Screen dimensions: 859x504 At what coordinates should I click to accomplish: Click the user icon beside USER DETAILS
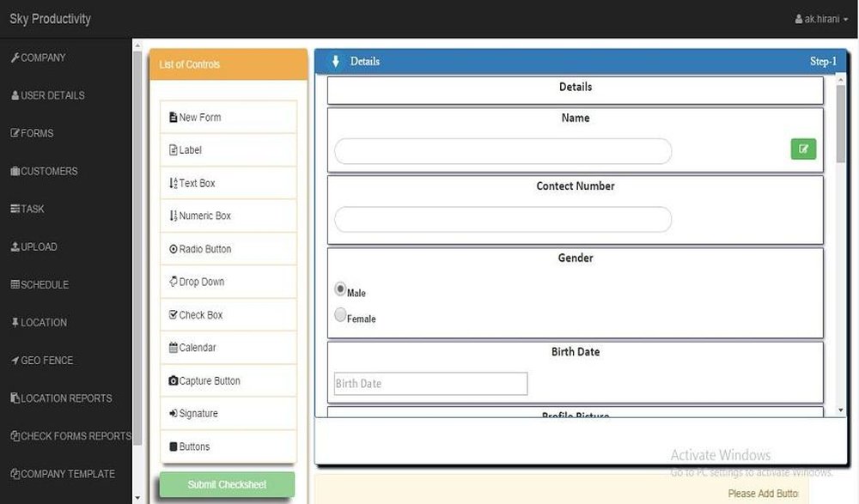[x=15, y=95]
